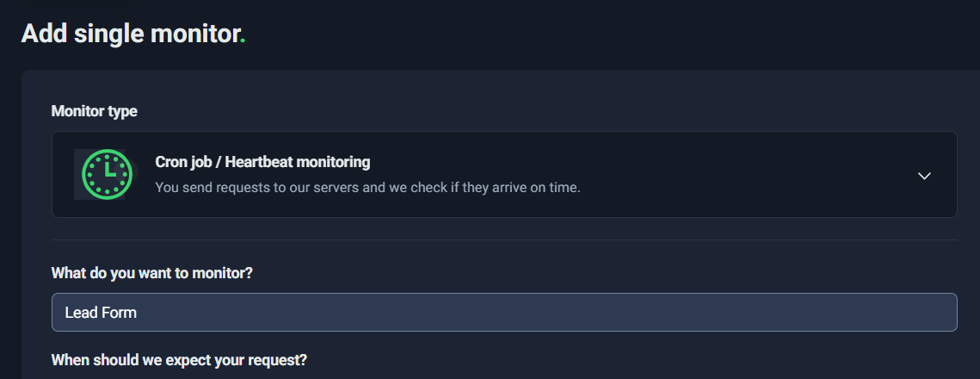The height and width of the screenshot is (379, 980).
Task: Click the word 'Add' in the heading
Action: [x=40, y=34]
